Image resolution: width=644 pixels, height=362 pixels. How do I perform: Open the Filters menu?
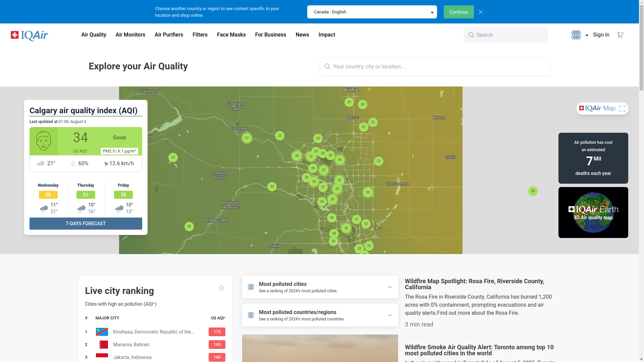[x=200, y=35]
